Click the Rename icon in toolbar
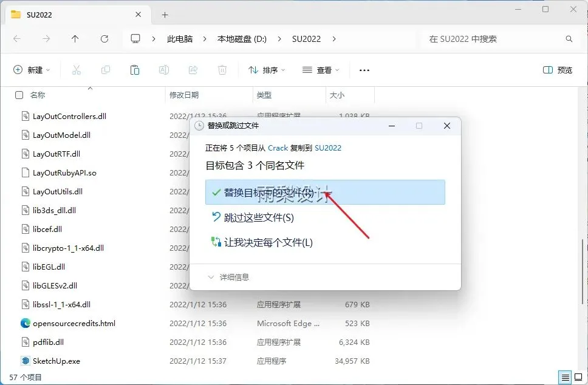The height and width of the screenshot is (385, 588). click(164, 70)
